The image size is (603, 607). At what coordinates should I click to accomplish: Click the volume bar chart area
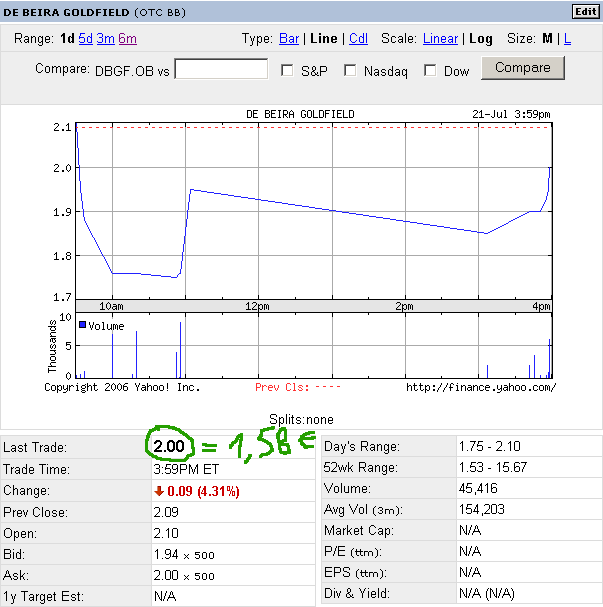(314, 345)
